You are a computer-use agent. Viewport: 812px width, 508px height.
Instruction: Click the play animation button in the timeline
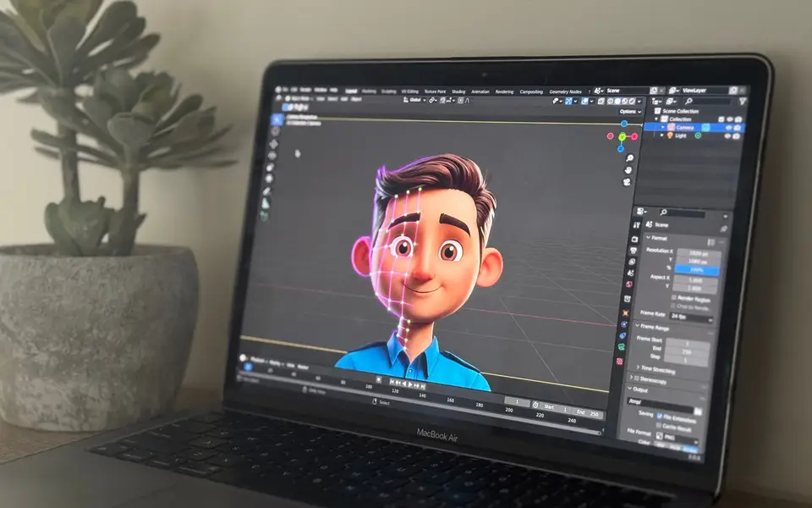410,384
